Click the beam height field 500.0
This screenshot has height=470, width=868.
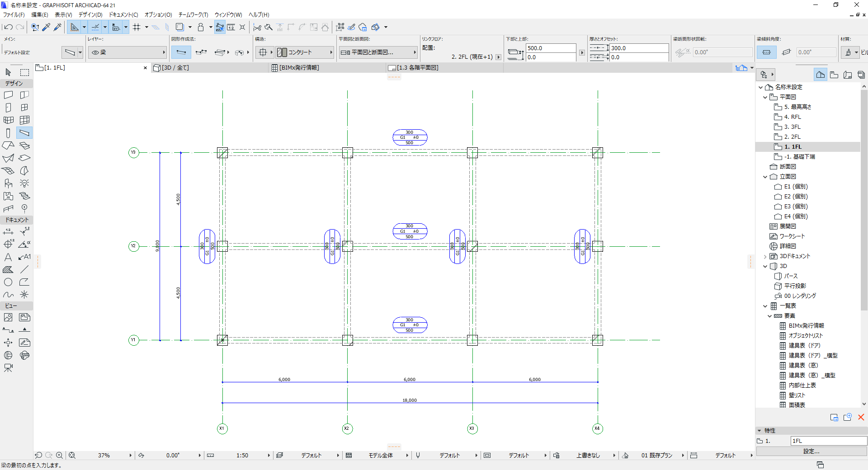click(551, 48)
